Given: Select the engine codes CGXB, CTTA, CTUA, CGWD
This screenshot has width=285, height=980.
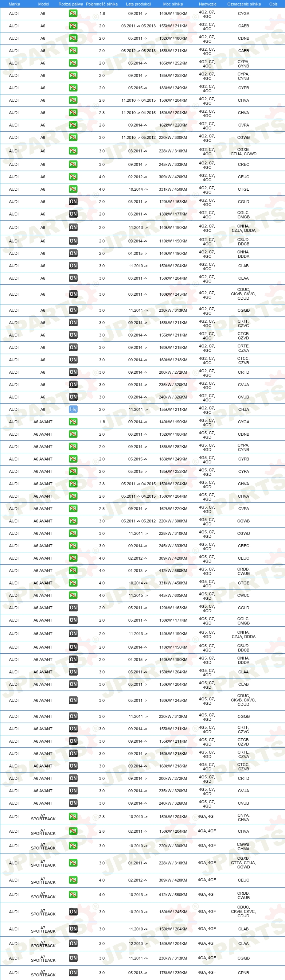Looking at the screenshot, I should point(243,863).
